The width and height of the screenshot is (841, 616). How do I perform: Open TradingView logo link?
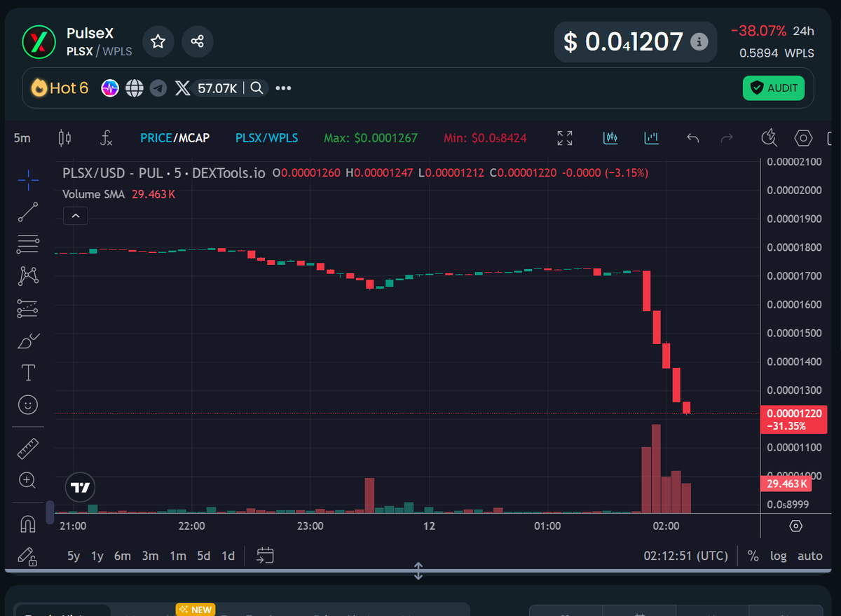click(x=81, y=487)
